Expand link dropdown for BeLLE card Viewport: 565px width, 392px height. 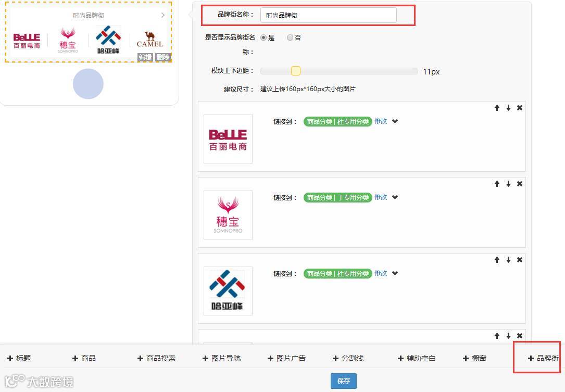pos(395,121)
